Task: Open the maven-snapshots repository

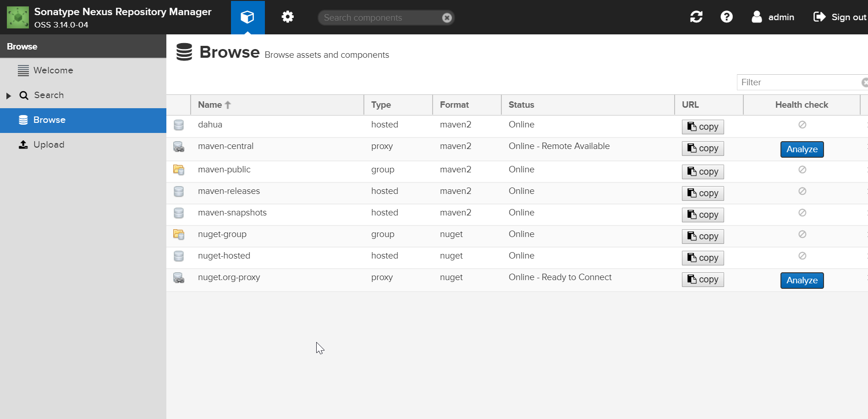Action: tap(517, 215)
